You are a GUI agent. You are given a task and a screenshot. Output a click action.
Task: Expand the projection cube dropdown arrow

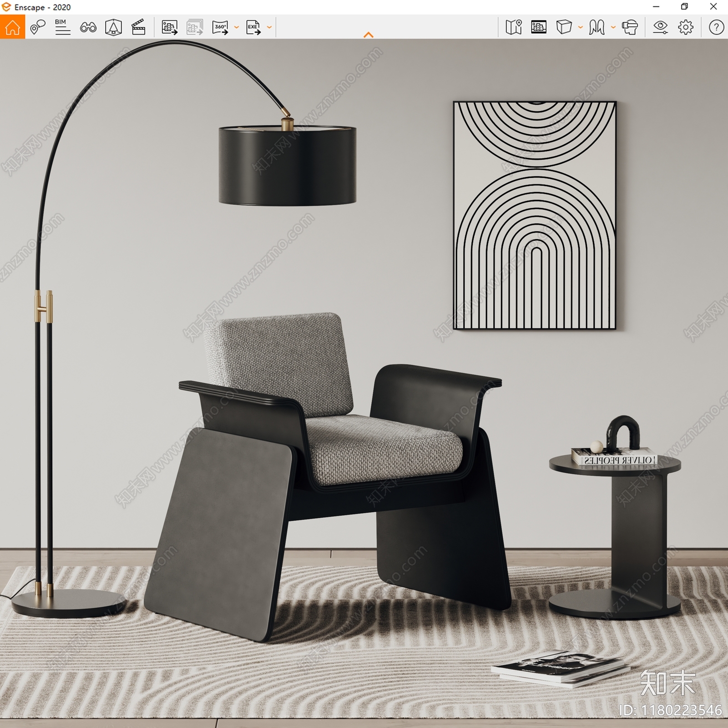point(580,27)
